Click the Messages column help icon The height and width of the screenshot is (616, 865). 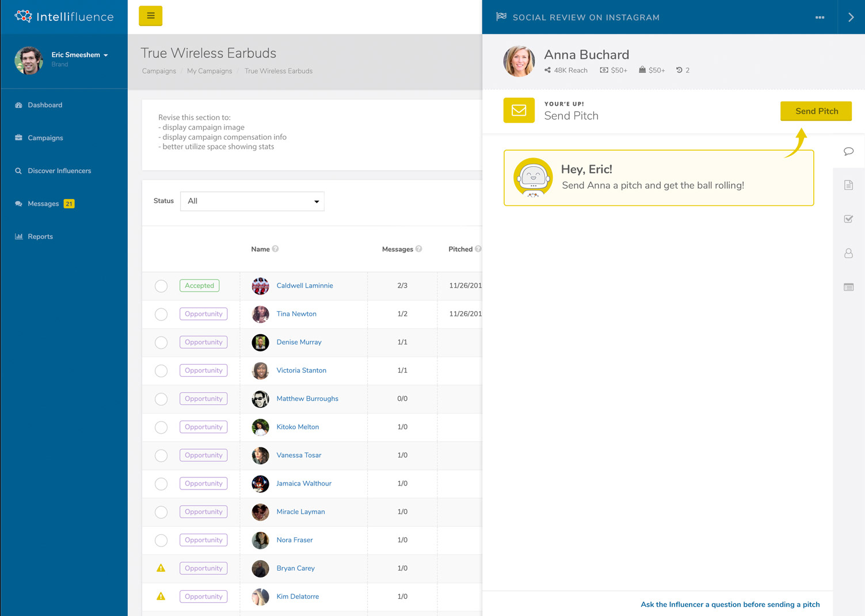[419, 249]
